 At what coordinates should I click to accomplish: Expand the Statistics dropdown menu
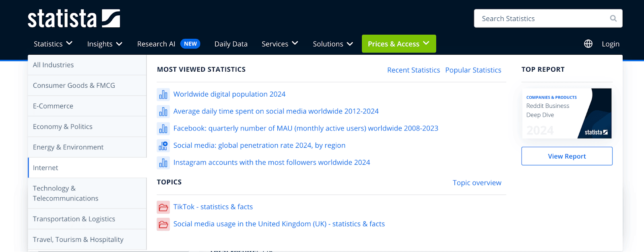pyautogui.click(x=53, y=44)
